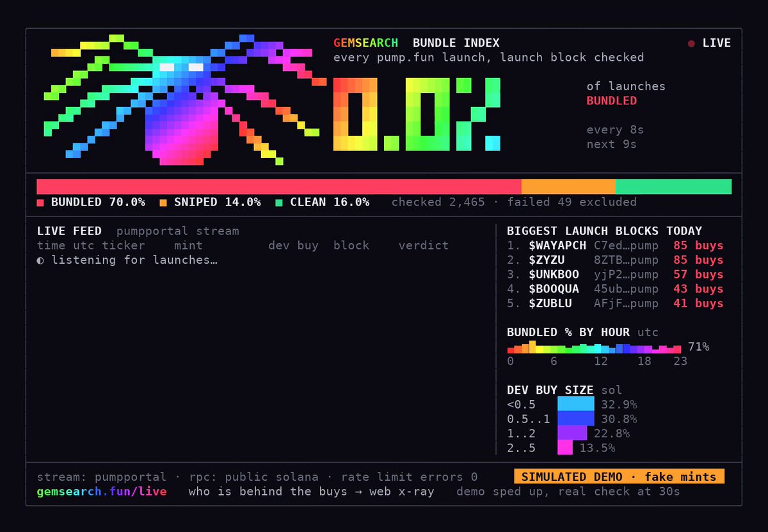Click the red LIVE status dot
This screenshot has height=532, width=768.
(x=691, y=44)
